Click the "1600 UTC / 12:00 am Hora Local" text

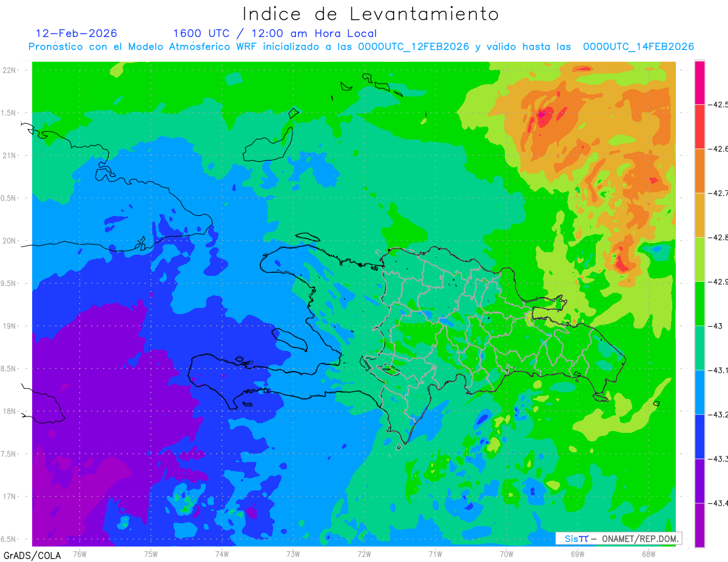click(x=275, y=33)
